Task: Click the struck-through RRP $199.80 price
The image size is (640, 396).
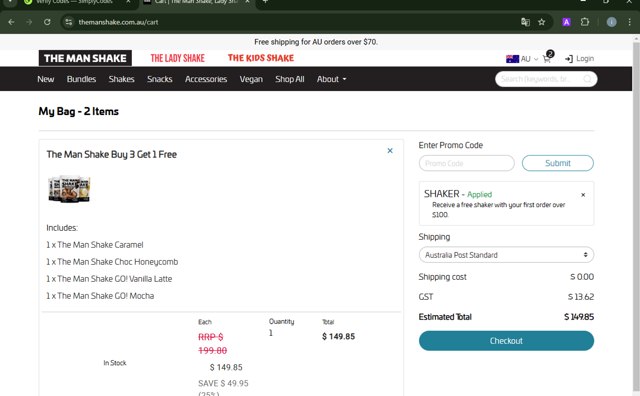Action: click(213, 344)
